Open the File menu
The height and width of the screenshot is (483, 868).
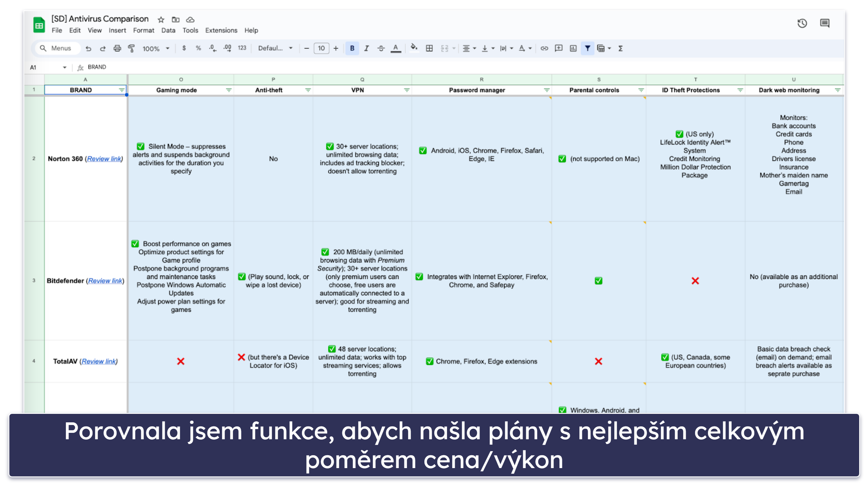tap(57, 31)
